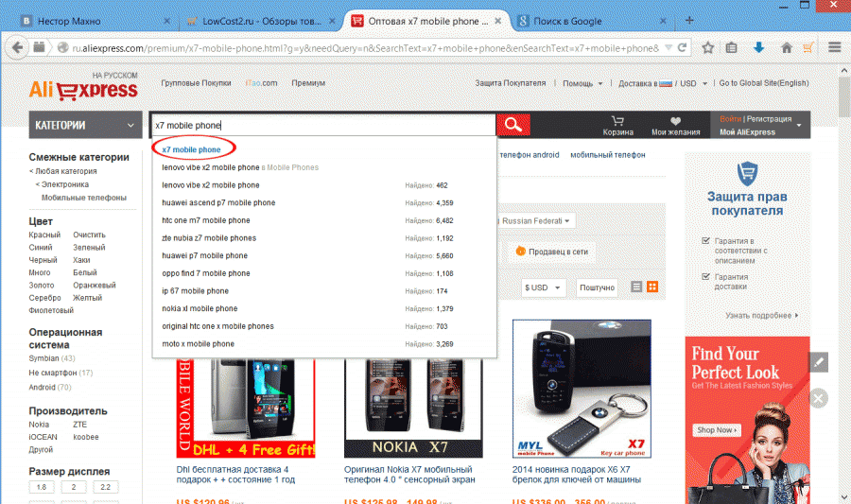Switch to the Поиск в Google tab
The image size is (851, 504).
click(x=592, y=21)
